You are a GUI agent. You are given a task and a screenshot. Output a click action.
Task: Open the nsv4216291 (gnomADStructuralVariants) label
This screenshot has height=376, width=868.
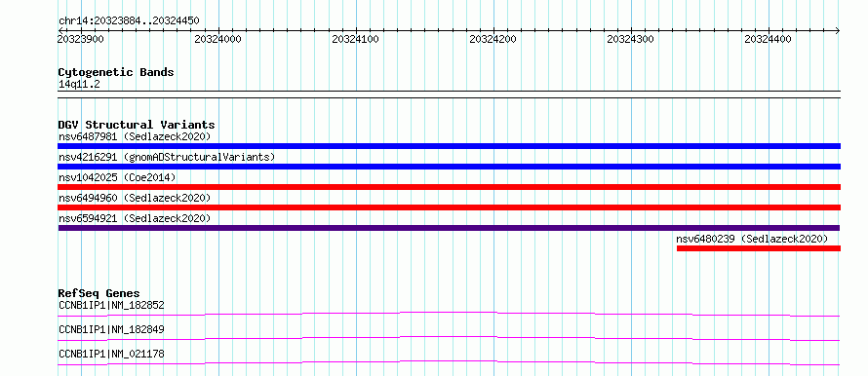(x=167, y=157)
